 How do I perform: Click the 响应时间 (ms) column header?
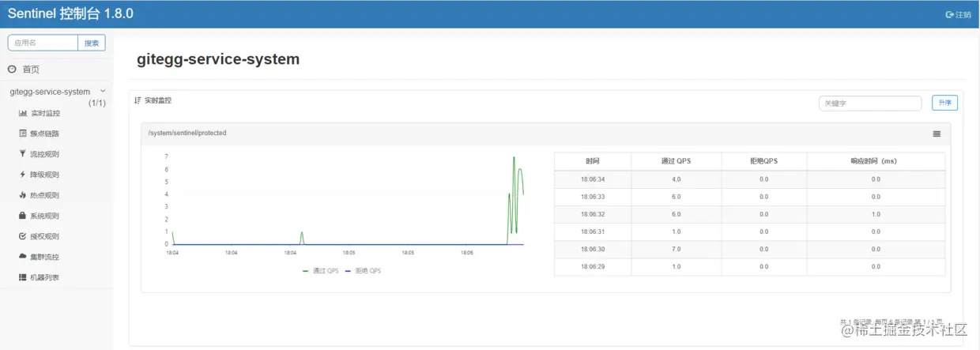tap(876, 161)
